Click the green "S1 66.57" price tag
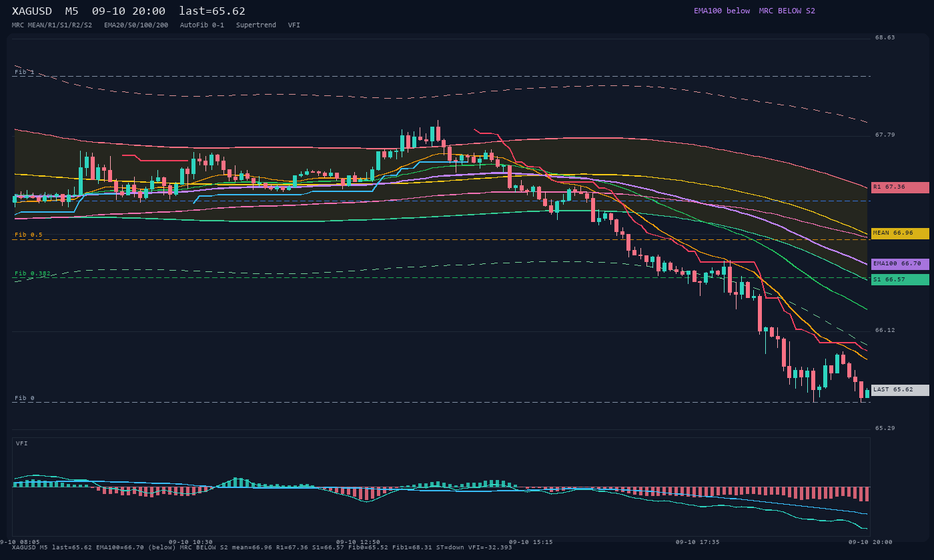The image size is (934, 560). click(x=900, y=279)
